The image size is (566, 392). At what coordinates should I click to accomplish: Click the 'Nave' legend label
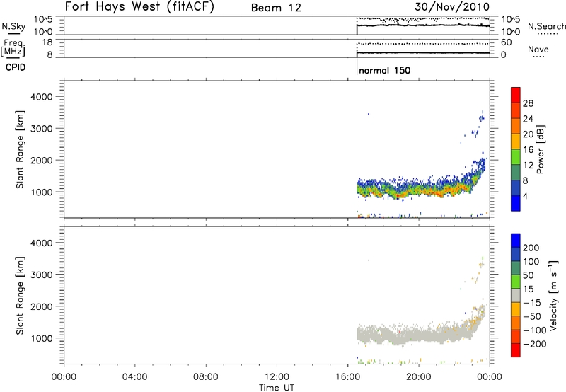click(x=538, y=50)
